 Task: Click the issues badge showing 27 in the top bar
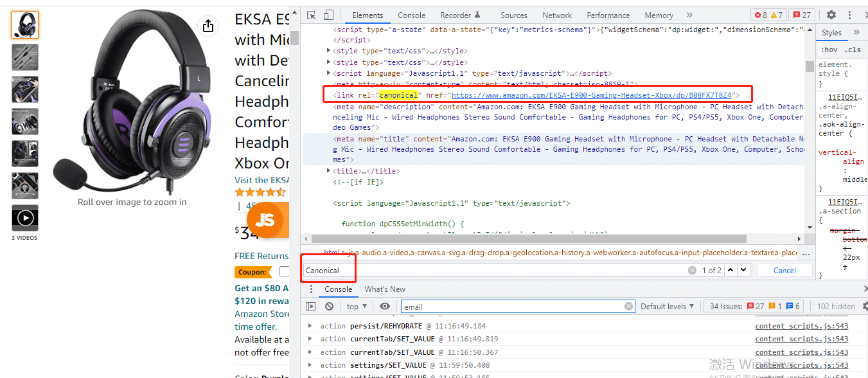pyautogui.click(x=801, y=15)
